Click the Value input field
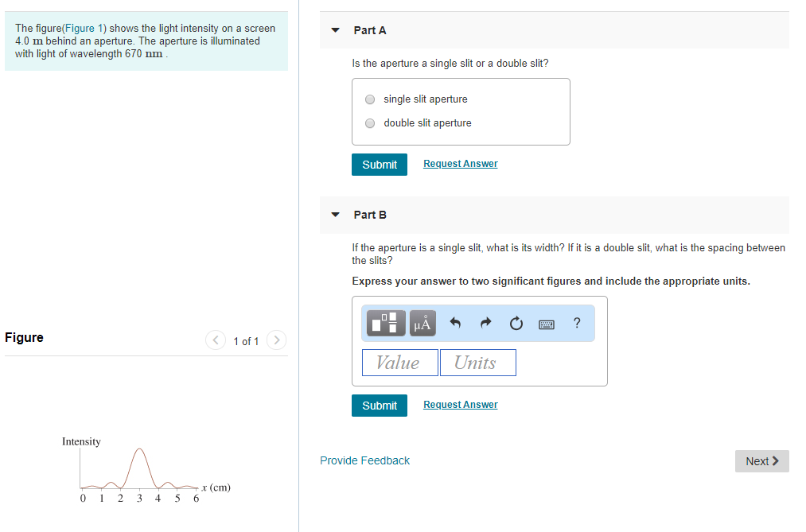 click(x=399, y=362)
